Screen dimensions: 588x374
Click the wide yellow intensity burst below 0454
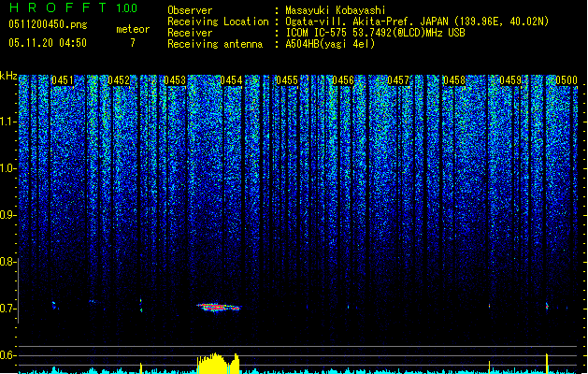coord(218,363)
